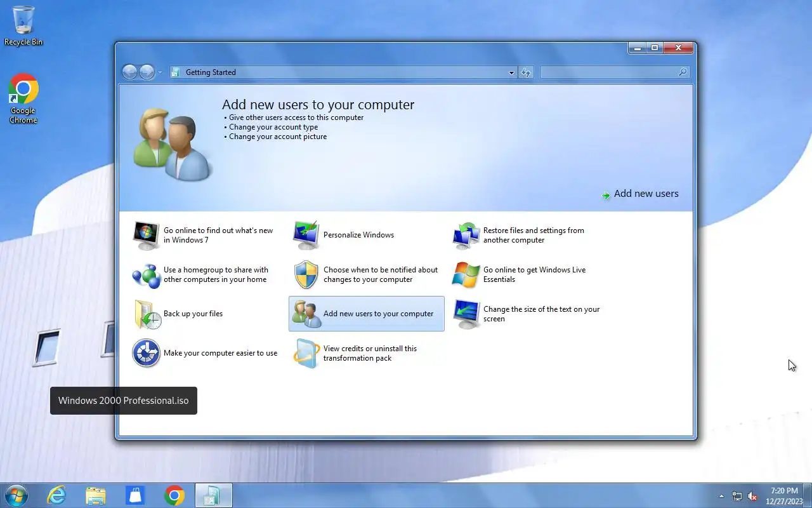
Task: Select the 'Back up your files' text
Action: [x=193, y=314]
